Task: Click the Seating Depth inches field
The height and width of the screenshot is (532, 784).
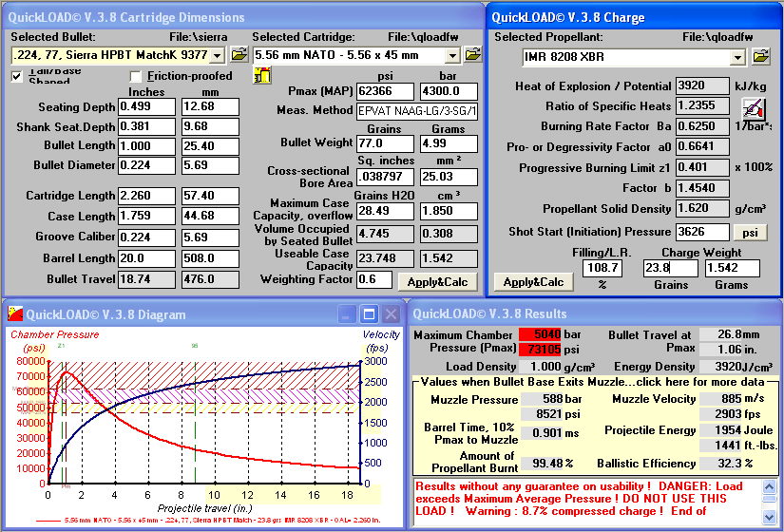Action: coord(147,106)
